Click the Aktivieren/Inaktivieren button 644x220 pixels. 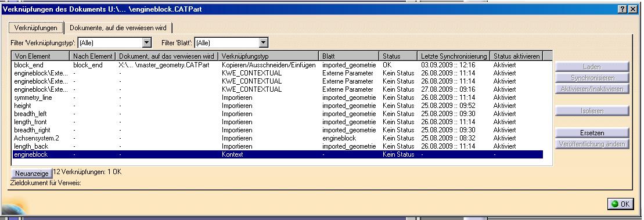592,89
